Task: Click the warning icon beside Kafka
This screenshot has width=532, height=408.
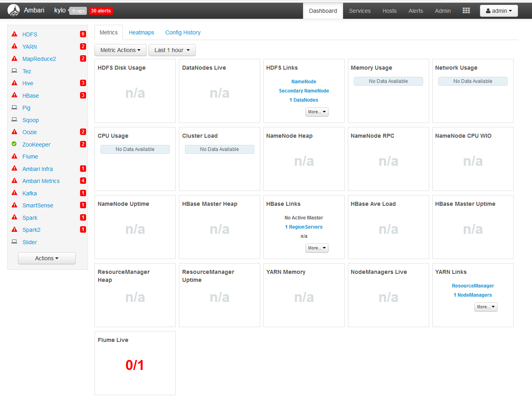Action: (x=14, y=193)
